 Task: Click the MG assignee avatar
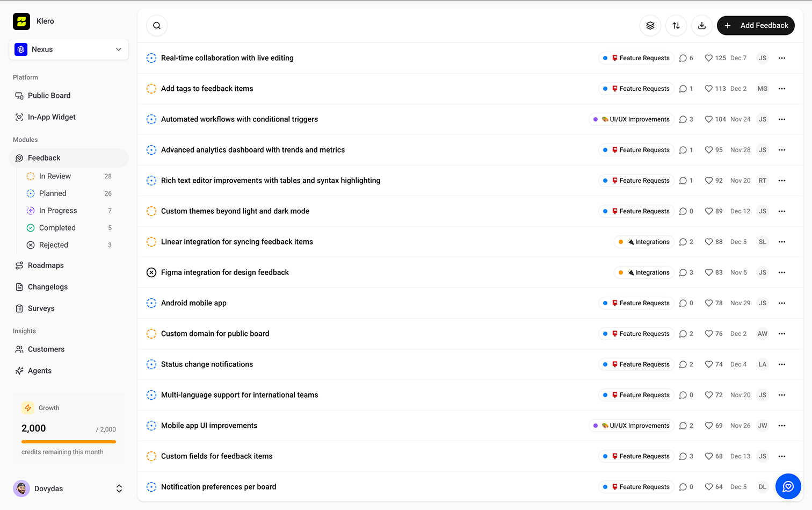[762, 89]
